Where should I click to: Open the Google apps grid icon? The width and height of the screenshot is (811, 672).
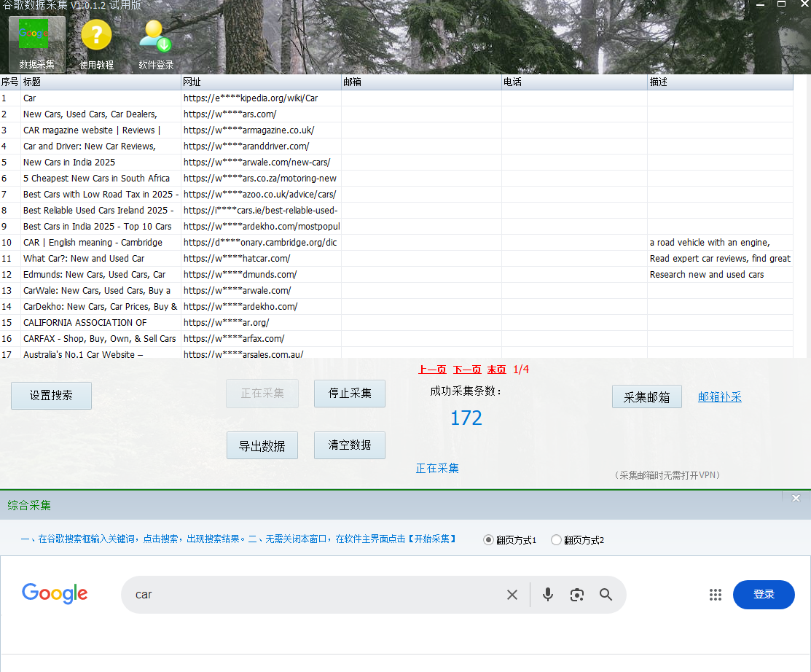click(x=716, y=595)
